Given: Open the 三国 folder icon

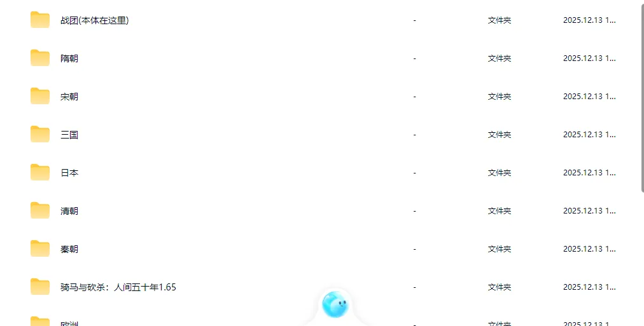Looking at the screenshot, I should coord(40,134).
